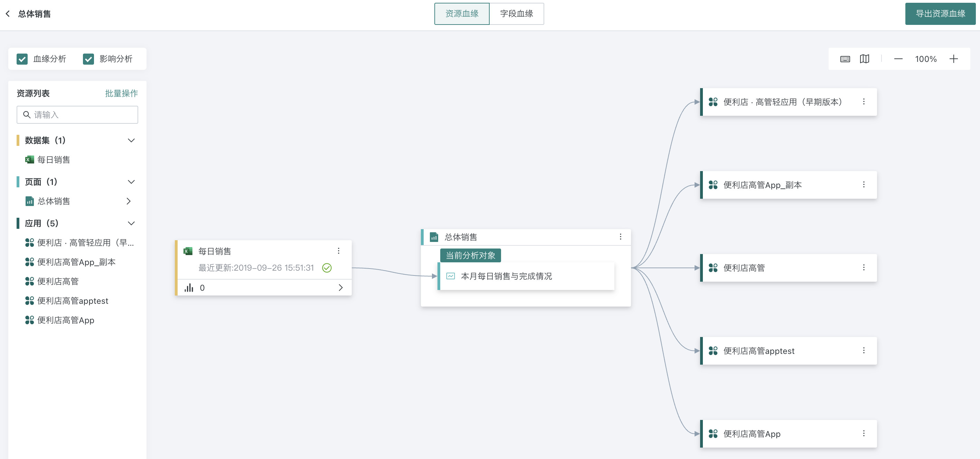Click the keyboard shortcuts icon
This screenshot has height=459, width=980.
845,59
